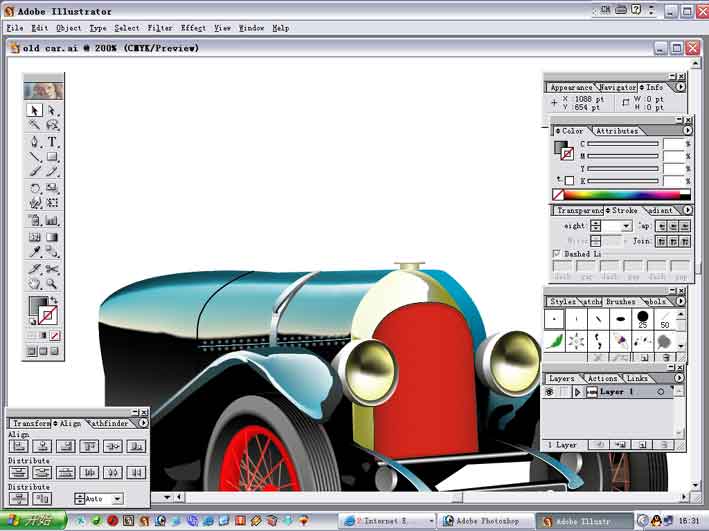Select the Rectangle shape tool

tap(52, 157)
